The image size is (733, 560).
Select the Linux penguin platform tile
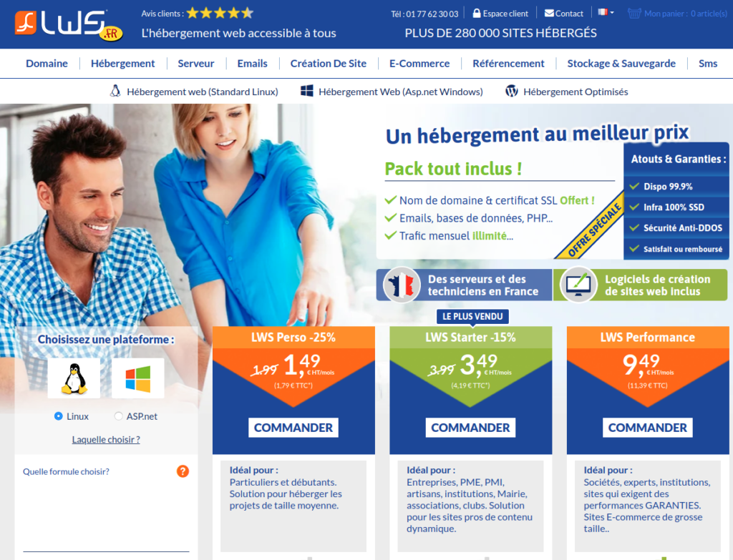tap(74, 378)
